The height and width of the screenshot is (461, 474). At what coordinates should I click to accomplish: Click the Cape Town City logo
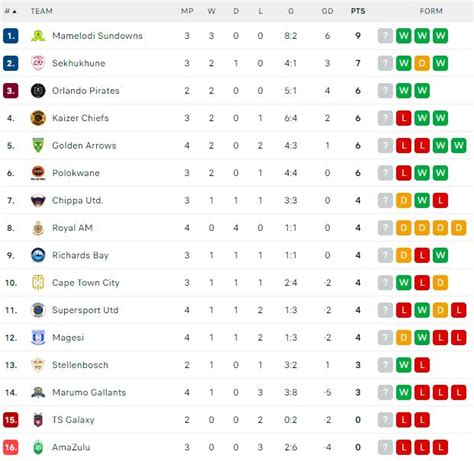pyautogui.click(x=38, y=283)
